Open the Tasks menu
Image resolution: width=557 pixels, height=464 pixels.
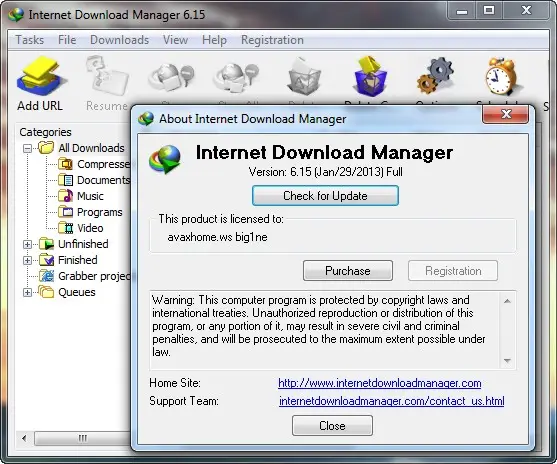tap(29, 40)
